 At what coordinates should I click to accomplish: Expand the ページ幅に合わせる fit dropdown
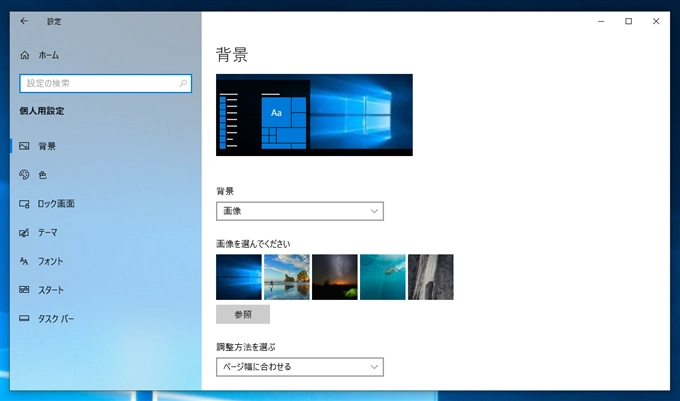300,367
